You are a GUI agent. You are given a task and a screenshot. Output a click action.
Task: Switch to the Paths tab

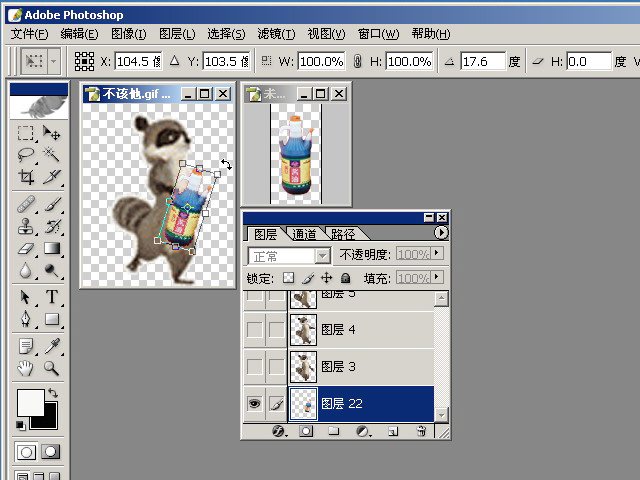click(344, 234)
